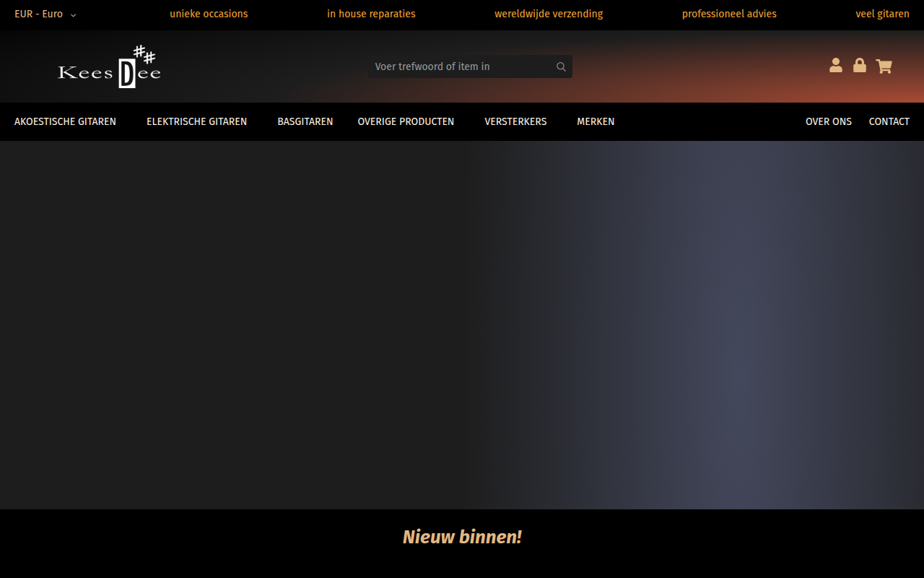The image size is (924, 578).
Task: Click the search magnifier icon
Action: point(561,66)
